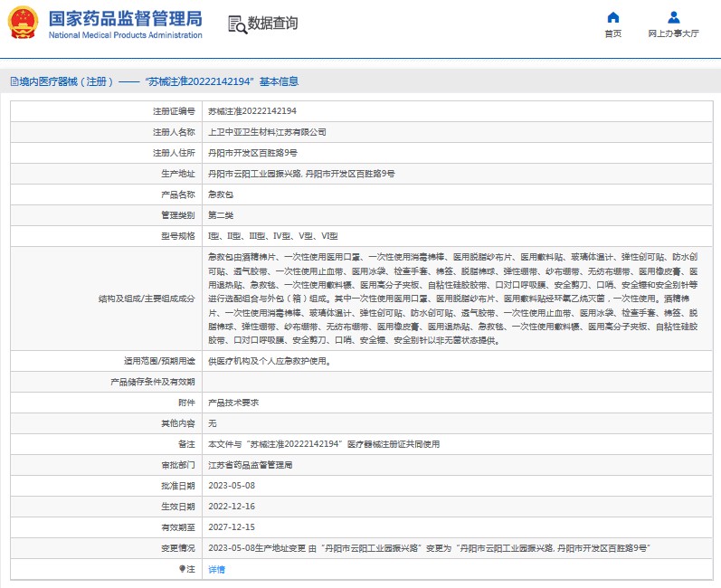Viewport: 721px width, 588px height.
Task: Click the document icon before 境内医疗器械
Action: click(14, 81)
